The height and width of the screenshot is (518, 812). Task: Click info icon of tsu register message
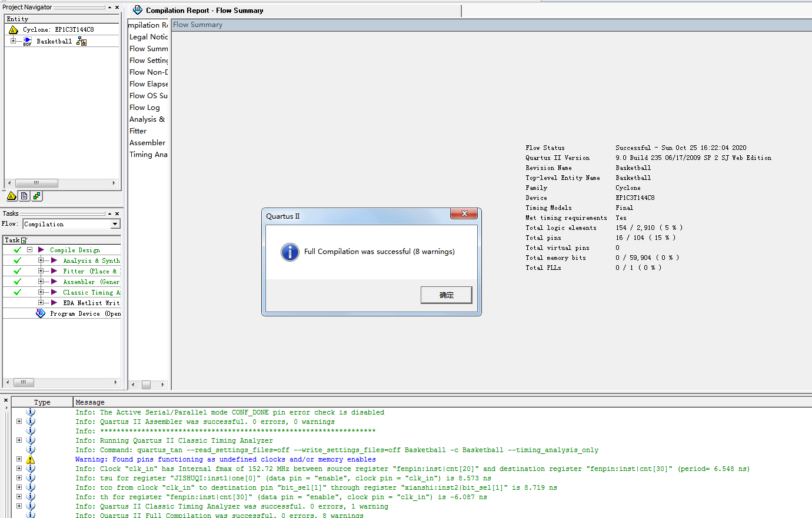31,478
